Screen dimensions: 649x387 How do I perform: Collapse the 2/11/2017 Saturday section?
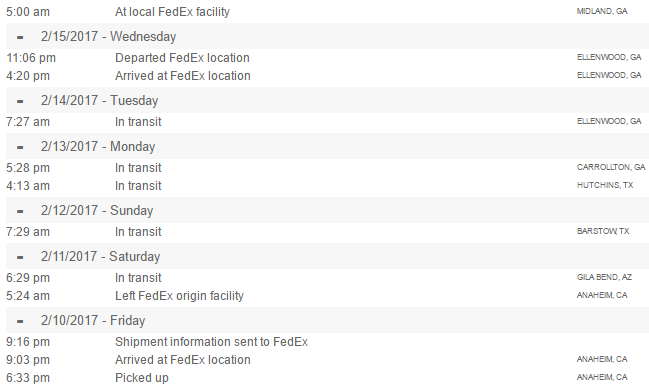tap(20, 257)
